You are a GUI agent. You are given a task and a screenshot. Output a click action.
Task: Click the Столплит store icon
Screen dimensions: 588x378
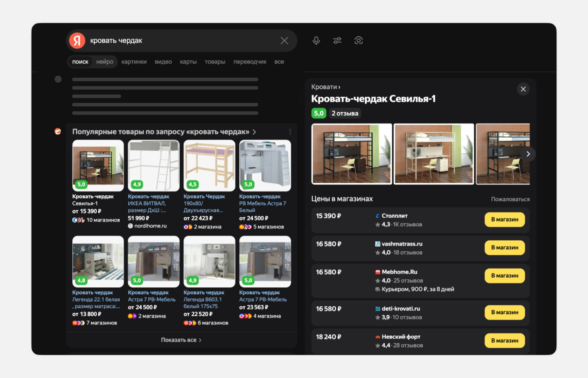click(x=377, y=216)
